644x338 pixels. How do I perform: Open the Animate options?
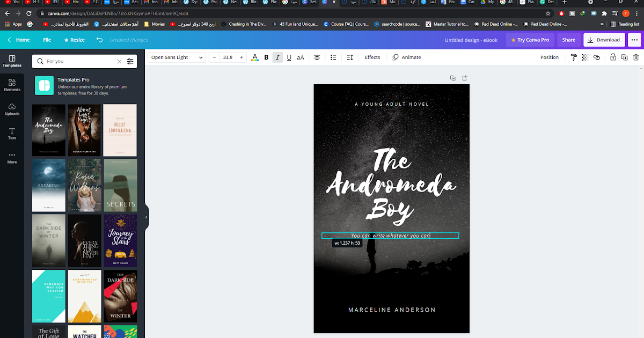coord(407,57)
